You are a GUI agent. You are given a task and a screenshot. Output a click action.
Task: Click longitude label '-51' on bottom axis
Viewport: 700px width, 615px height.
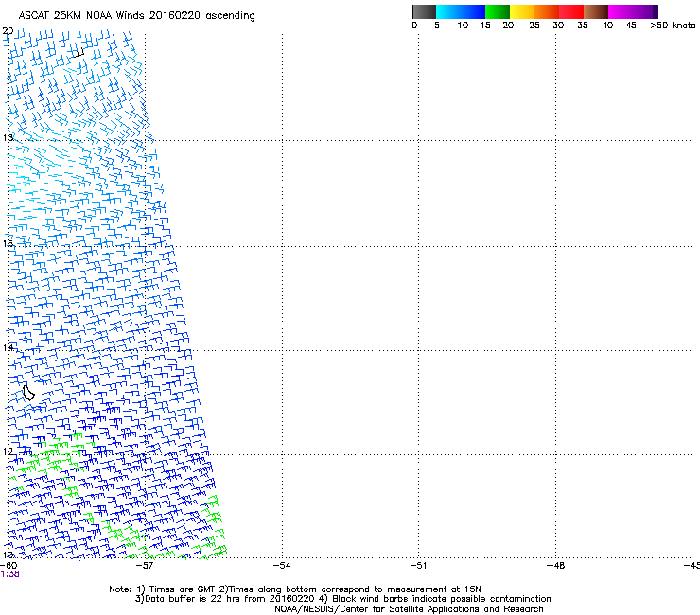pyautogui.click(x=418, y=566)
